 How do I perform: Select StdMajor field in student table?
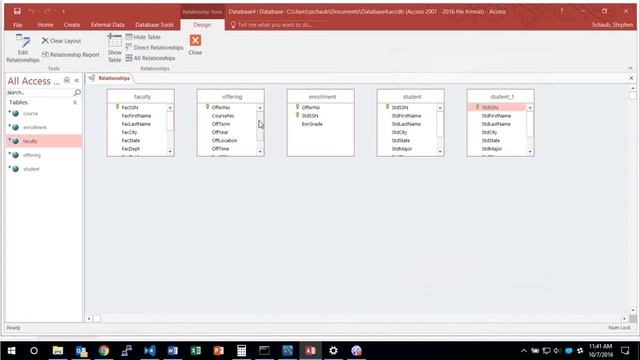(402, 149)
